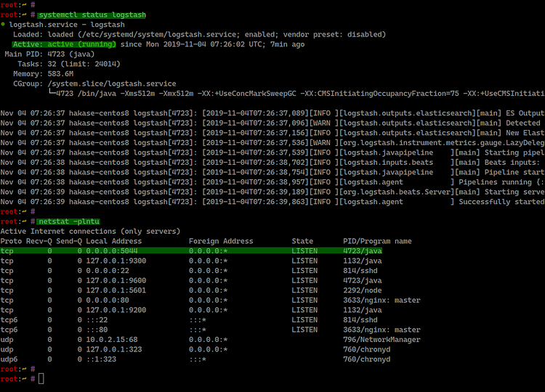This screenshot has height=392, width=545.
Task: Click the log line with timestamp 07:26:37,089
Action: (x=272, y=113)
